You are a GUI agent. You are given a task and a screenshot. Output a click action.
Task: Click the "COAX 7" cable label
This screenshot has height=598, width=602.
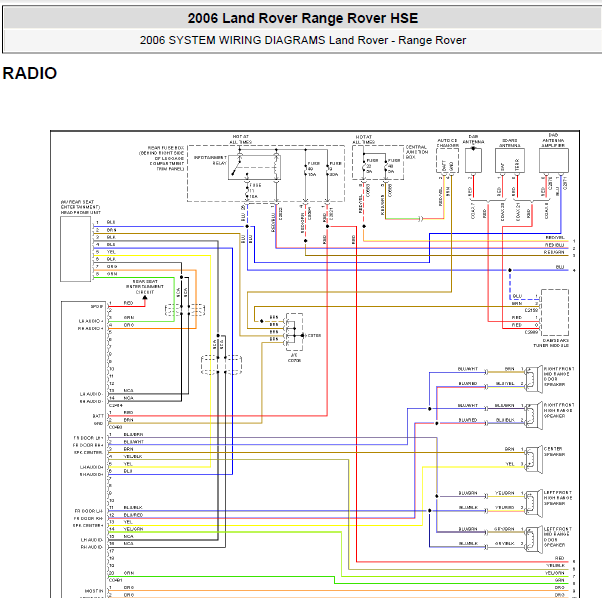point(473,211)
